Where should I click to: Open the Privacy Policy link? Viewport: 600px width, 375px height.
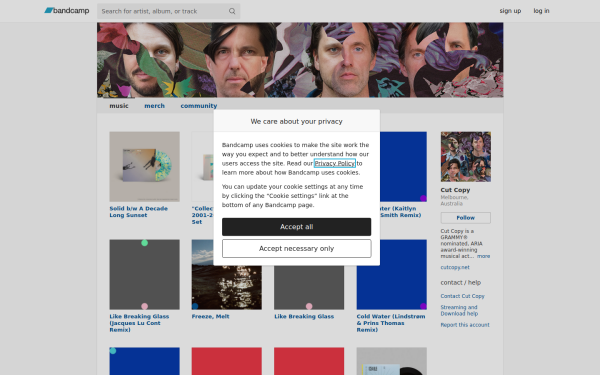335,163
